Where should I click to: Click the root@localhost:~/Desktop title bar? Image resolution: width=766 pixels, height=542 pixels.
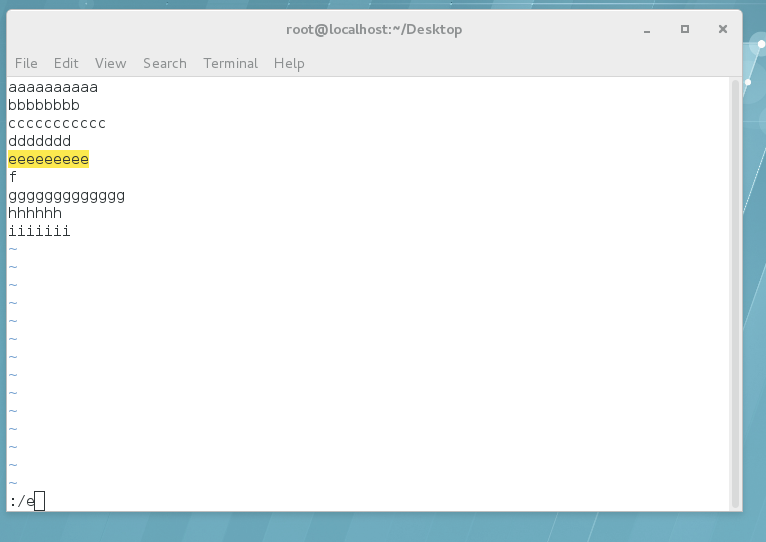click(374, 30)
